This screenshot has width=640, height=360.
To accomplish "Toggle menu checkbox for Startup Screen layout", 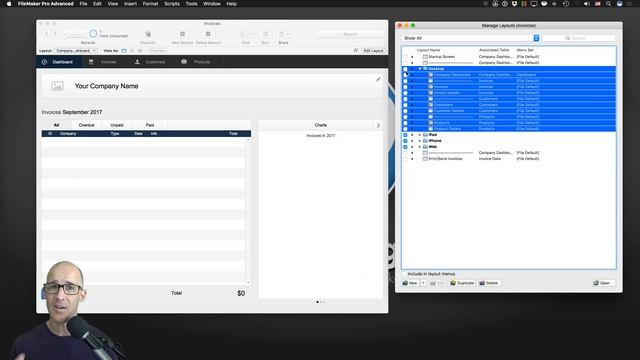I will [x=405, y=57].
